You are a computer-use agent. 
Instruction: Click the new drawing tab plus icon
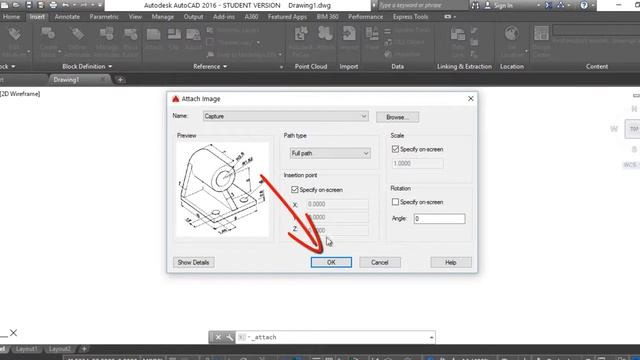coord(120,80)
